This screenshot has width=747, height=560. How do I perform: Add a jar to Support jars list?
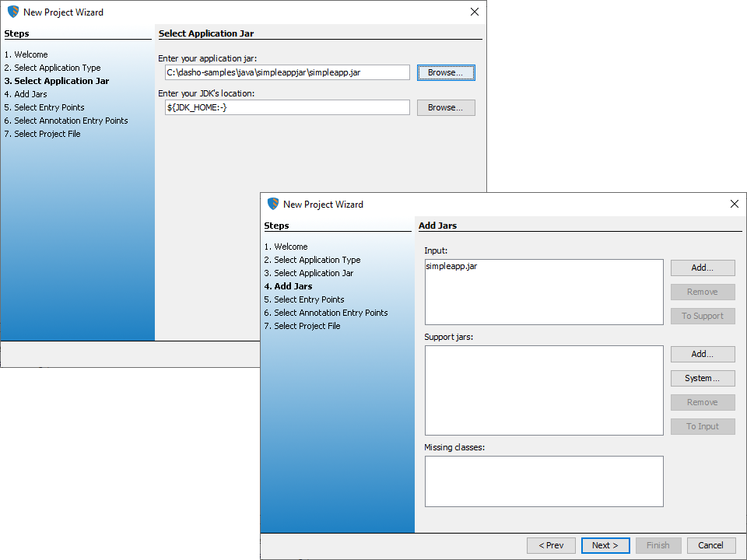coord(703,354)
